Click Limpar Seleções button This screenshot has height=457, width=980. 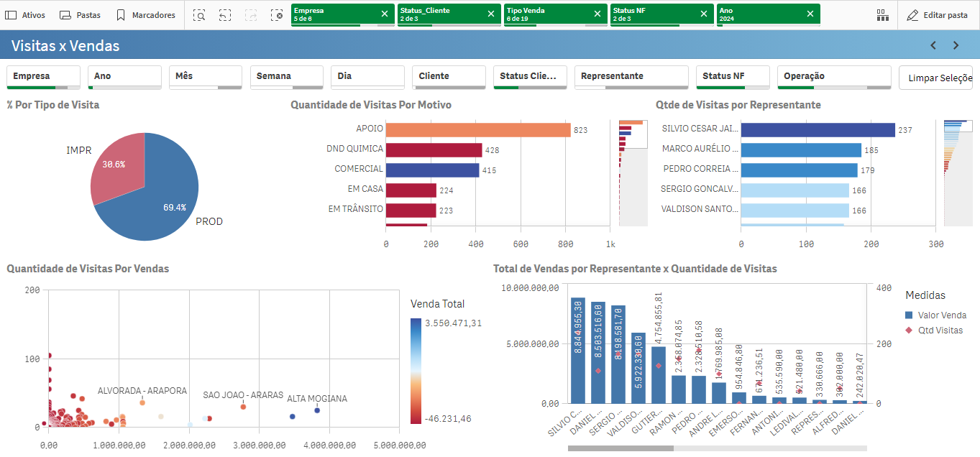tap(936, 78)
